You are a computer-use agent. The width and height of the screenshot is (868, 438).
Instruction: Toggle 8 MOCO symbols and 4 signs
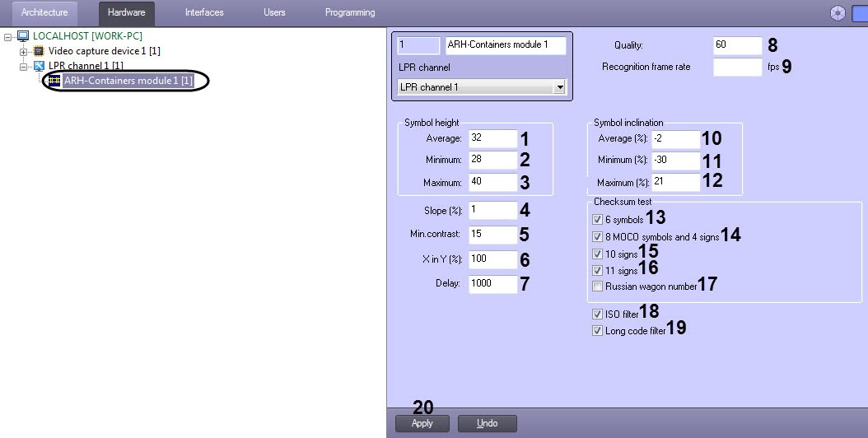pyautogui.click(x=597, y=236)
